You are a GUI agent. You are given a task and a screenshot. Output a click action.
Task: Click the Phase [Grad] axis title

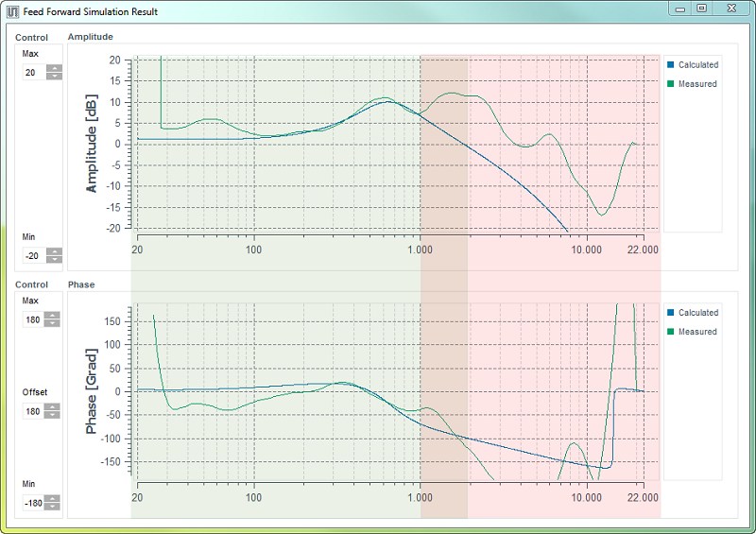tap(92, 390)
